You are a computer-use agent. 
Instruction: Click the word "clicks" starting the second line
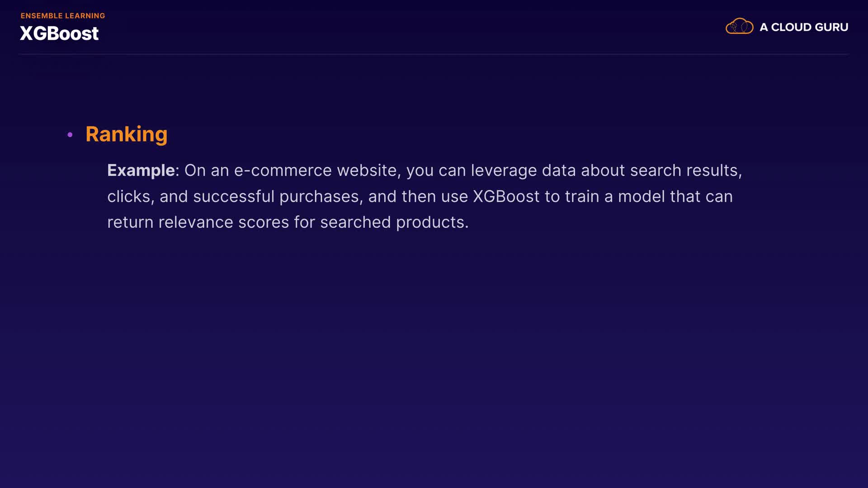pyautogui.click(x=129, y=197)
